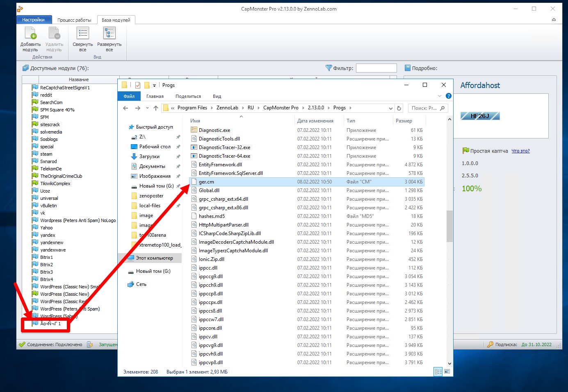Switch to details view layout icon
Viewport: 568px width, 392px height.
438,372
